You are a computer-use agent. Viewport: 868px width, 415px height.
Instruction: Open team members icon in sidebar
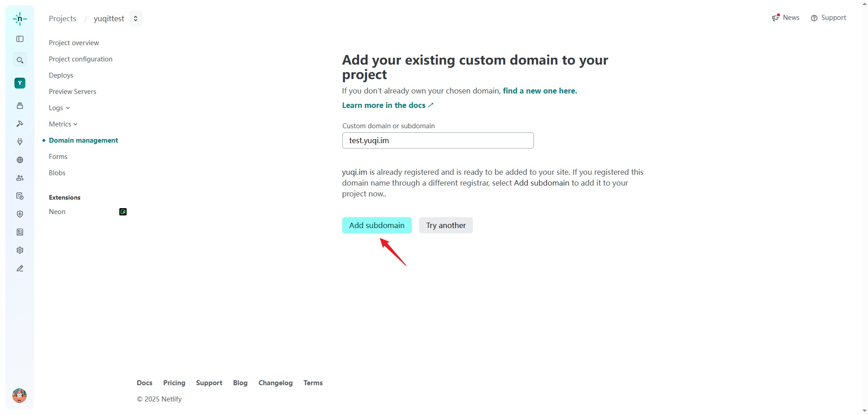point(20,178)
